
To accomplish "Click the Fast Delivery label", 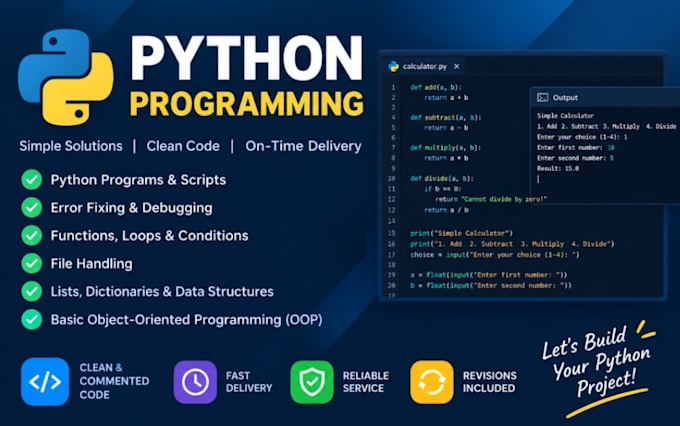I will [249, 382].
